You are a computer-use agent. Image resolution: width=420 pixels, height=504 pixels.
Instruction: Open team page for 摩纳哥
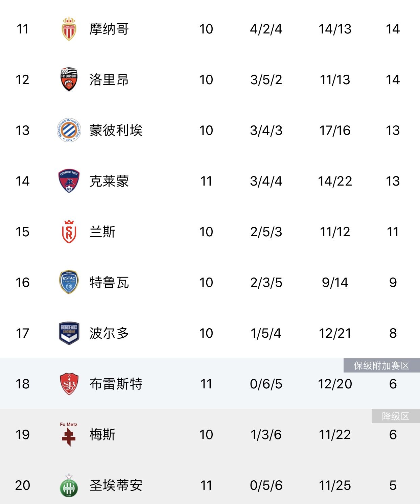(109, 29)
